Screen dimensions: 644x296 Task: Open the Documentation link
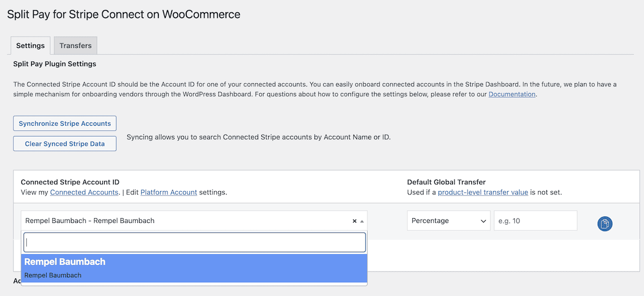pyautogui.click(x=512, y=94)
